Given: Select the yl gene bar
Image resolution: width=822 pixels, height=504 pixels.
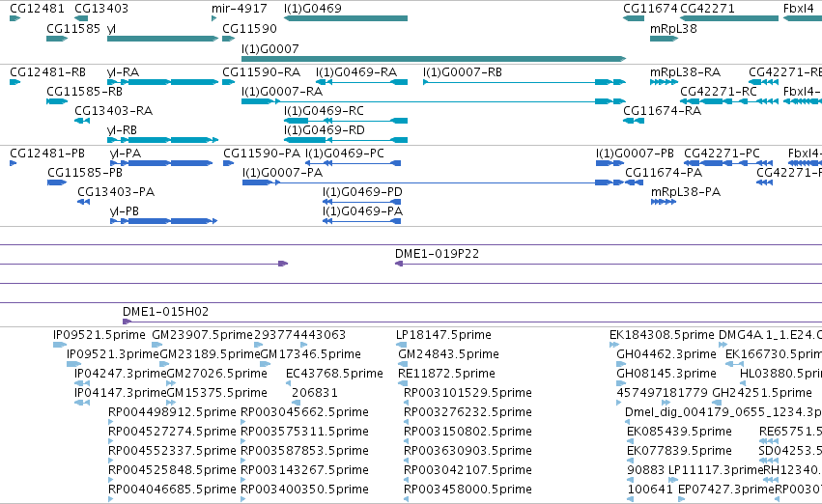Looking at the screenshot, I should [x=162, y=39].
